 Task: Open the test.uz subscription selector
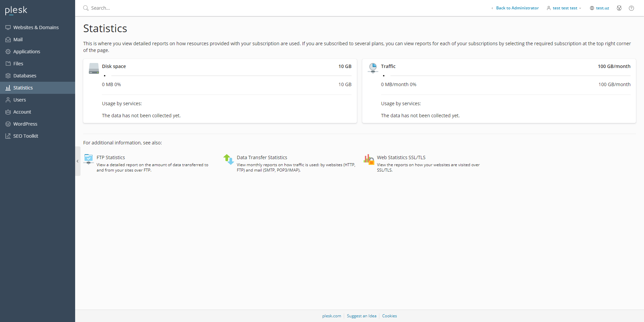(x=599, y=8)
